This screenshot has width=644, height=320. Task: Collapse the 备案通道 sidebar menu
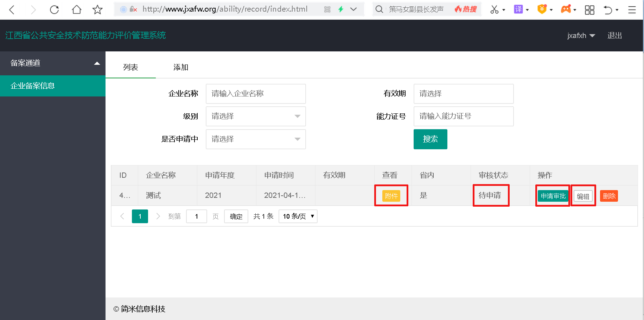tap(53, 63)
